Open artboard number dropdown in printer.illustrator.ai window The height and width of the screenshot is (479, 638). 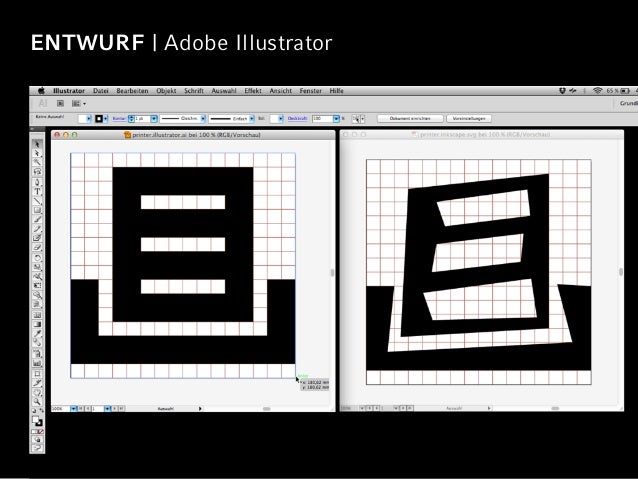[107, 408]
